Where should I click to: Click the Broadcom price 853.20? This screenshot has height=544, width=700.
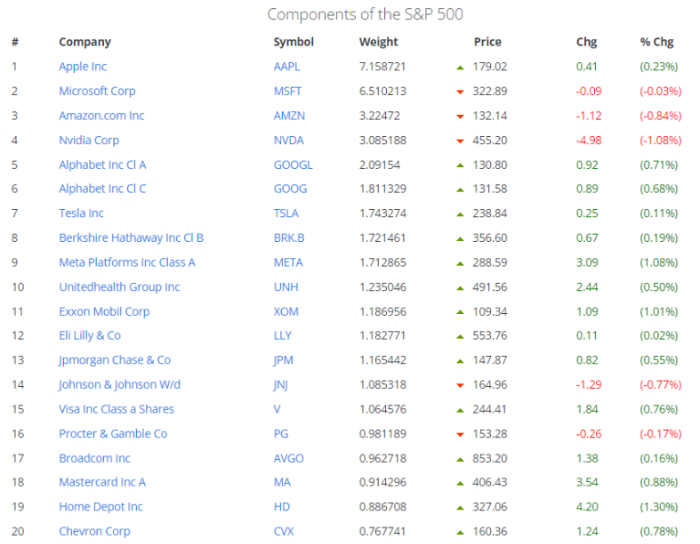[x=490, y=458]
